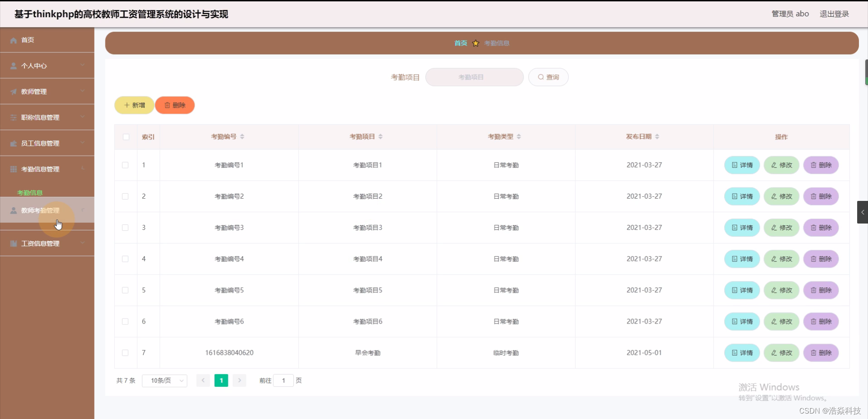Click the 职称信息管理 sidebar icon
Screen dimensions: 868x419
click(x=13, y=117)
